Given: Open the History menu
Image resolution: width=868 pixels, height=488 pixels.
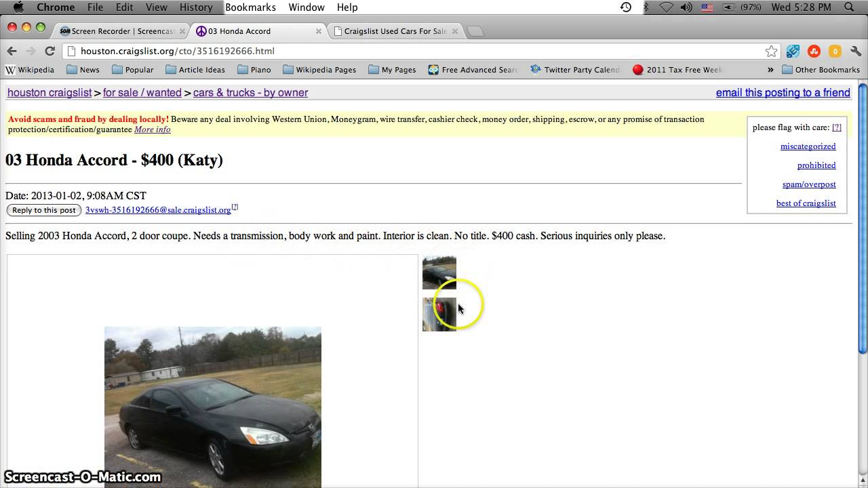Looking at the screenshot, I should coord(196,7).
